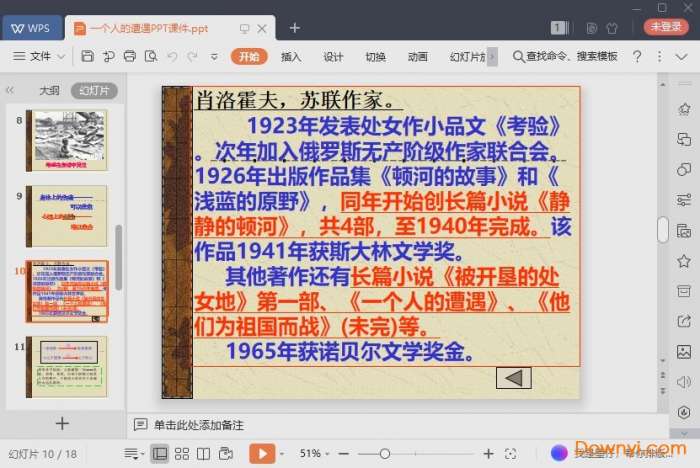This screenshot has height=468, width=700.
Task: Click the right sidebar pentagon star icon at top
Action: (684, 109)
